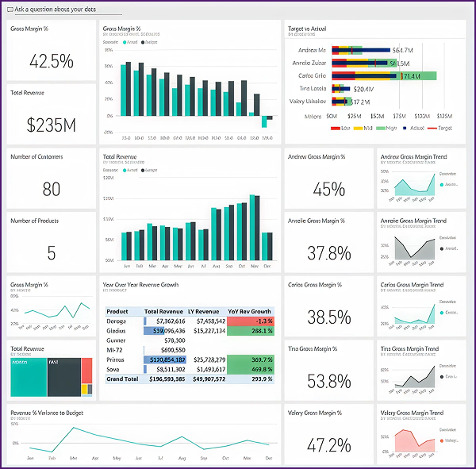The image size is (476, 469).
Task: Open the 42.5% Gross Margin card tile
Action: pos(52,50)
